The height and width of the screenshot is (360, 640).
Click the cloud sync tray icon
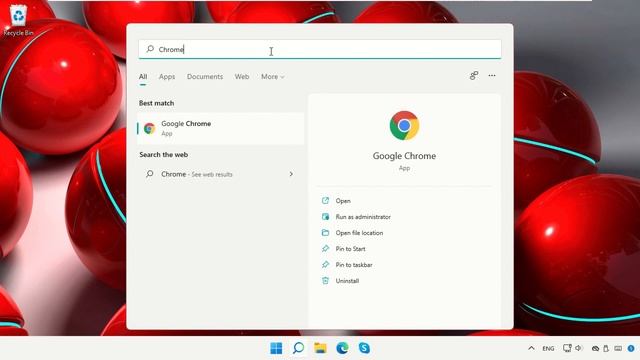pyautogui.click(x=596, y=349)
